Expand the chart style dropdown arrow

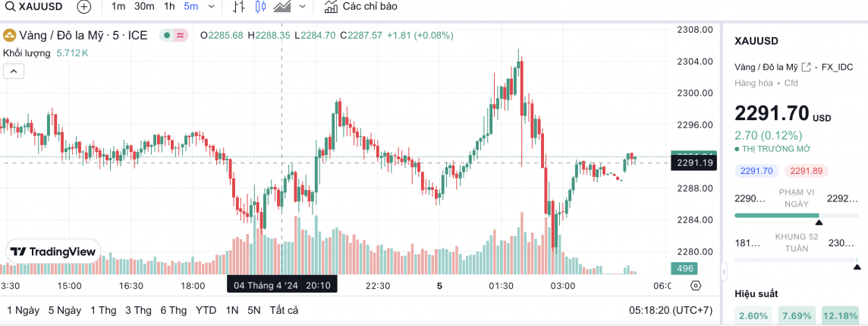[303, 7]
